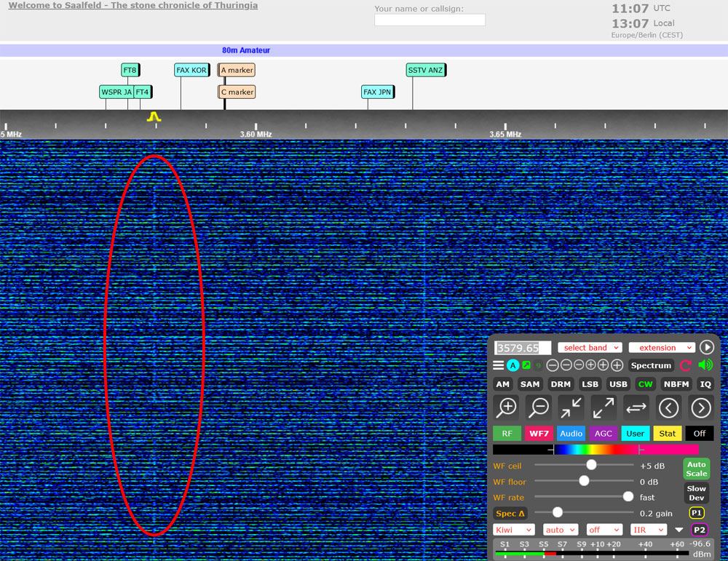Toggle the Slow Dev button

click(x=696, y=493)
